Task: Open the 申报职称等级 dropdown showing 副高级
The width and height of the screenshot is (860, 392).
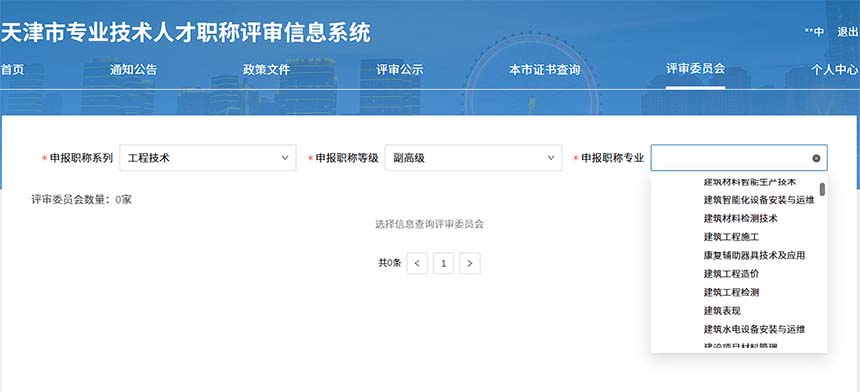Action: point(473,158)
